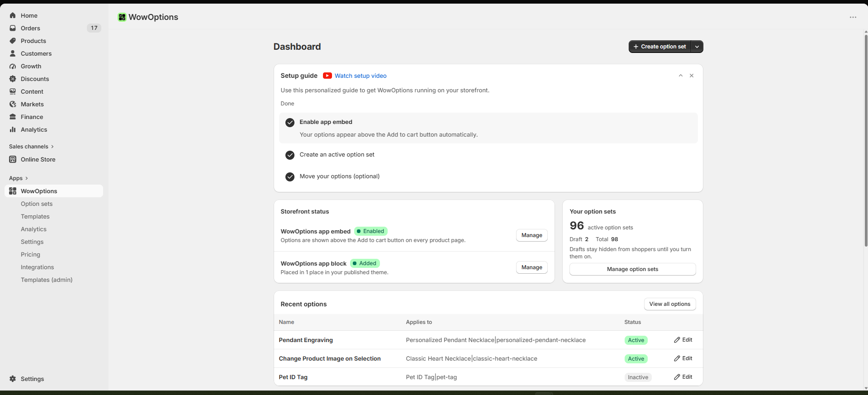The height and width of the screenshot is (395, 868).
Task: Click the YouTube icon beside setup video
Action: point(327,76)
